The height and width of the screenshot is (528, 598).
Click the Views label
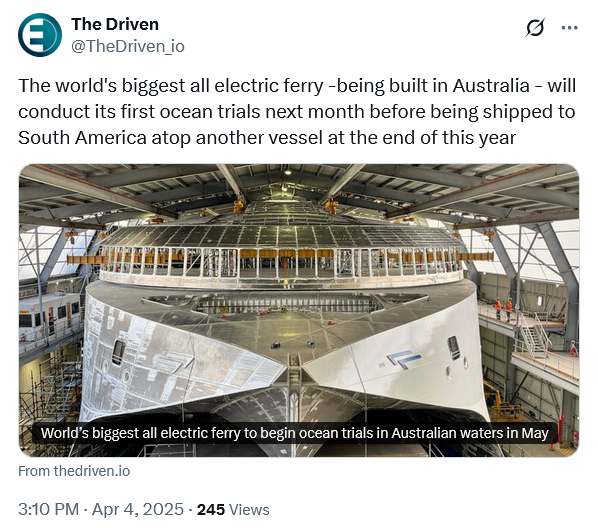249,510
